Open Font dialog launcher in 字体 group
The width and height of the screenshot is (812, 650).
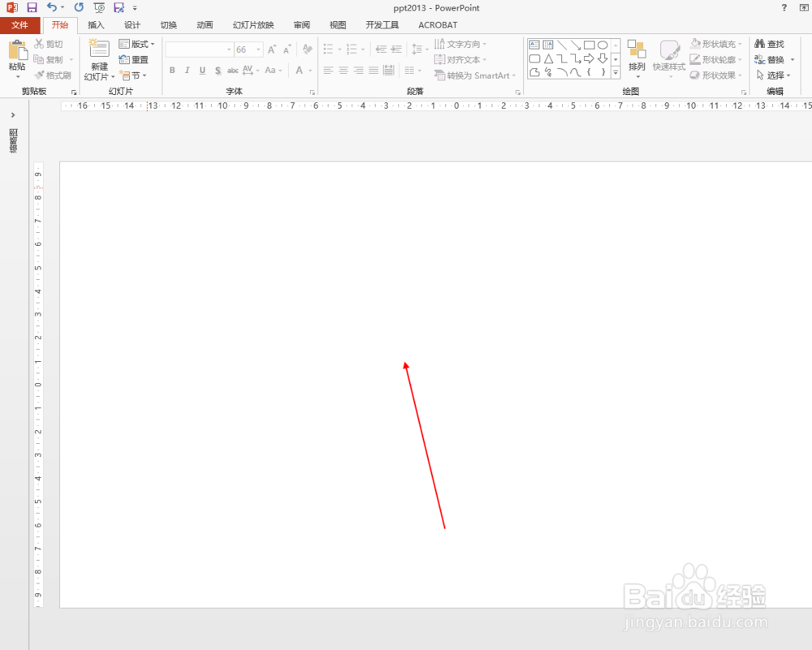coord(313,93)
